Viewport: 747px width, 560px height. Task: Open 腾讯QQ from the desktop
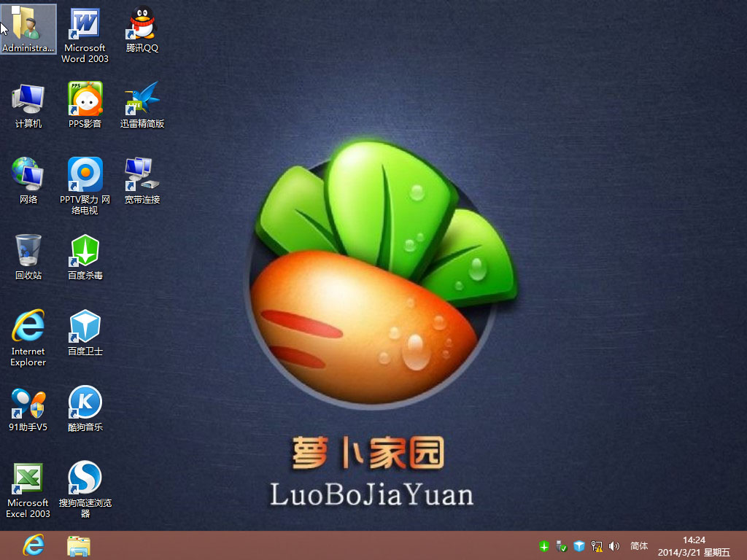tap(141, 28)
